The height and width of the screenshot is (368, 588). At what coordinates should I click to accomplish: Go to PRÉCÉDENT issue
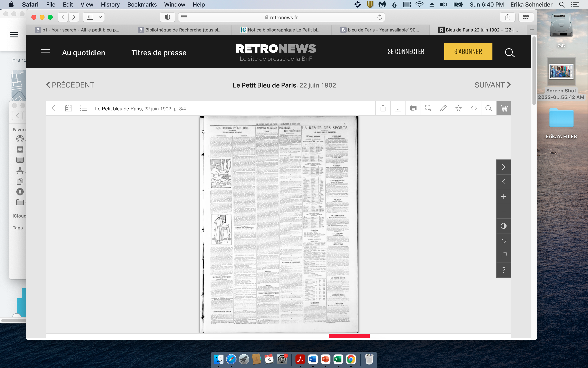coord(70,85)
